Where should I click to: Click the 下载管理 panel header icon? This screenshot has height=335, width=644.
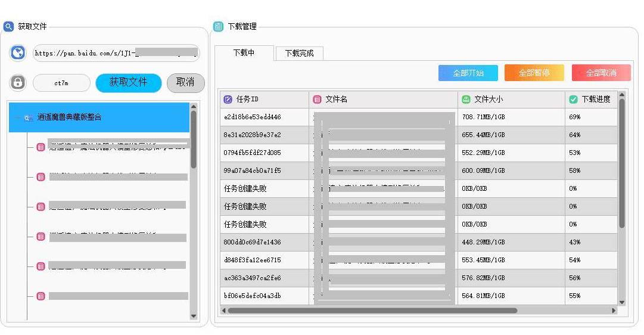click(219, 26)
